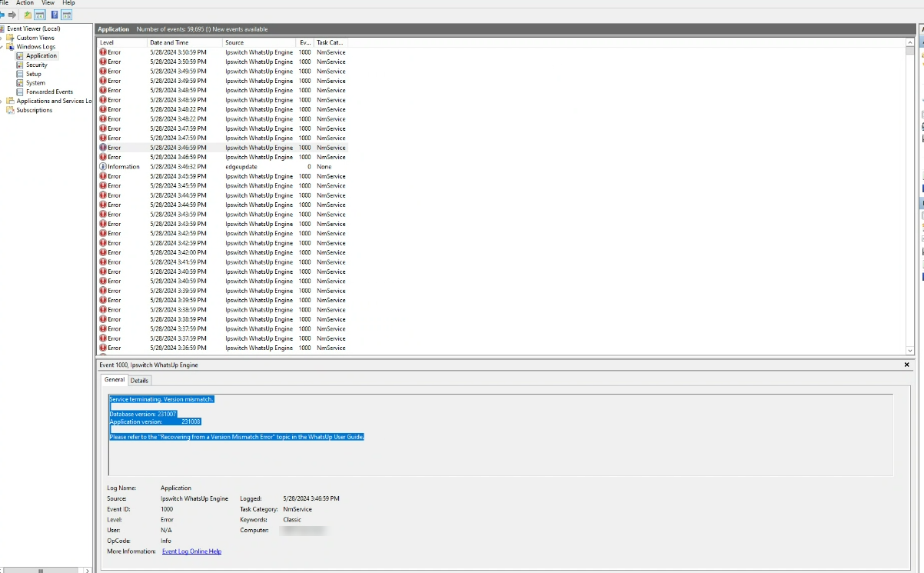Select the edgeupdate source cell
This screenshot has height=573, width=924.
(241, 166)
